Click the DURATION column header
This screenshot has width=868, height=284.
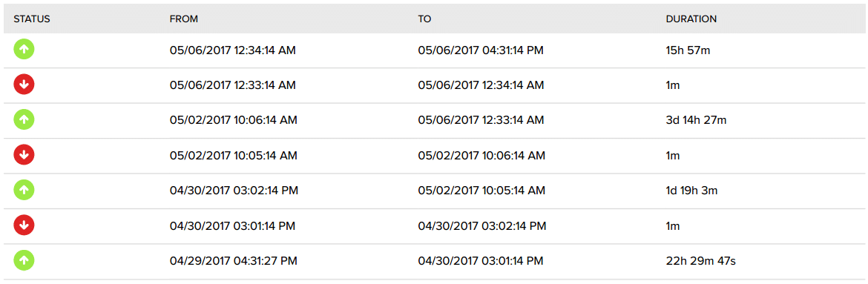click(691, 19)
